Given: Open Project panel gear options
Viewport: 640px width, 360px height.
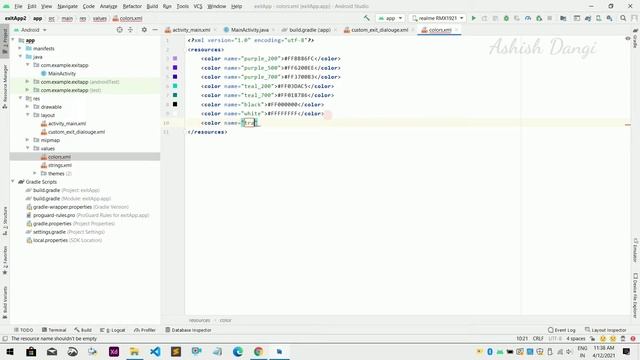Looking at the screenshot, I should (x=144, y=30).
